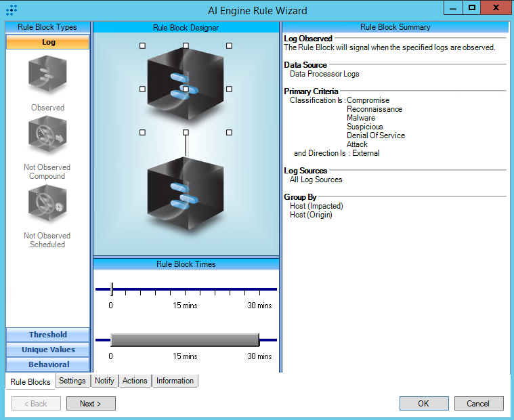
Task: Click OK to confirm the rule
Action: pyautogui.click(x=423, y=404)
